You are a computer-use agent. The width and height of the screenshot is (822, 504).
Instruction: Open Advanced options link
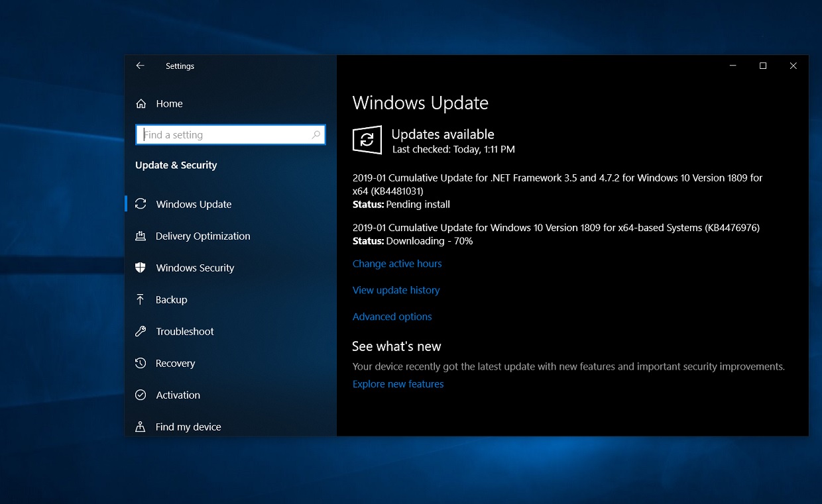tap(392, 317)
